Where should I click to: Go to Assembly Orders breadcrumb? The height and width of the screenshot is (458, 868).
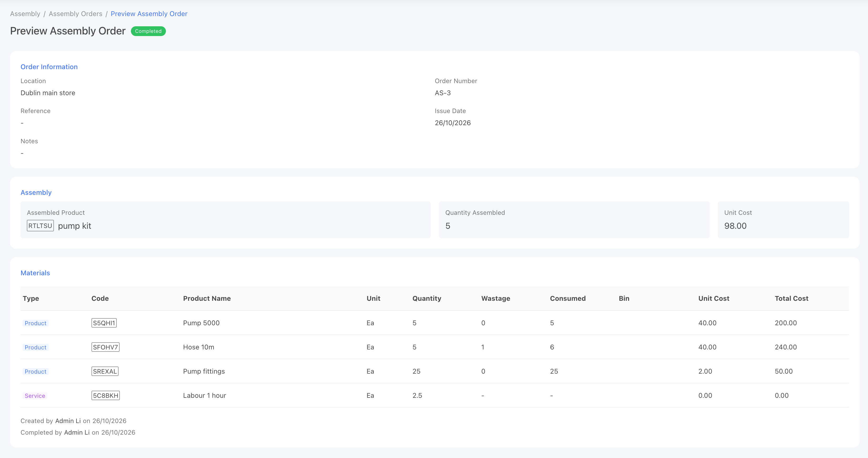[x=75, y=14]
